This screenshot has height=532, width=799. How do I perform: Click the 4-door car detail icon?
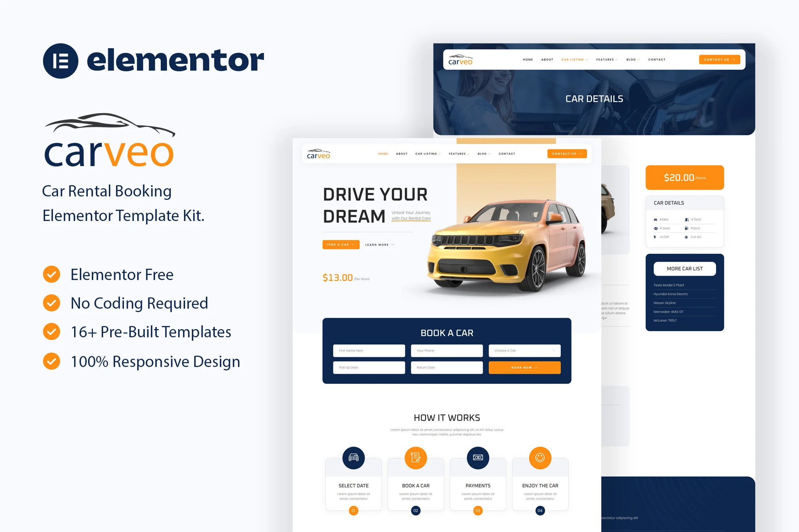tap(687, 219)
